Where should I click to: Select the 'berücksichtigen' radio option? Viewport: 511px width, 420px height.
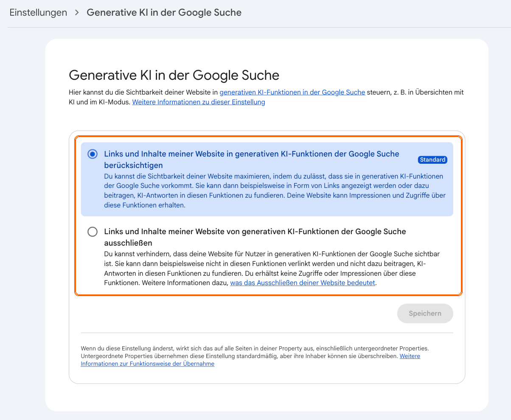[x=92, y=154]
